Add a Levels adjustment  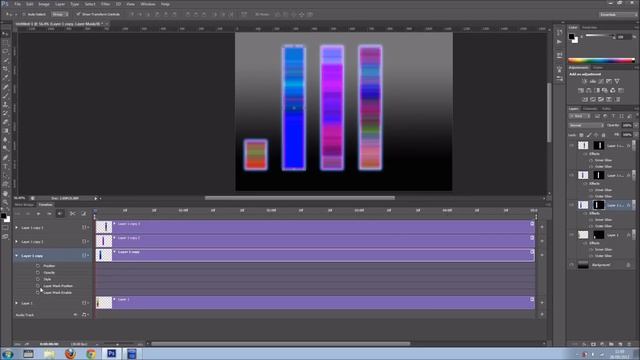click(x=593, y=81)
